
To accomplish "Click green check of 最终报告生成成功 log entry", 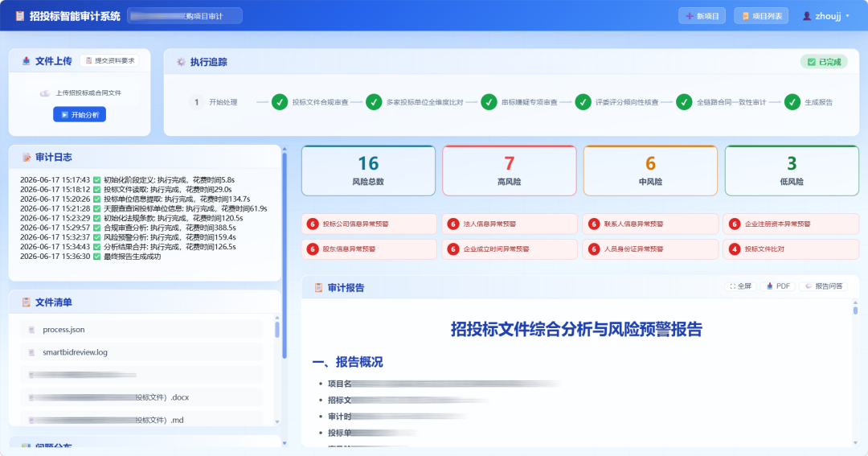I will [97, 257].
